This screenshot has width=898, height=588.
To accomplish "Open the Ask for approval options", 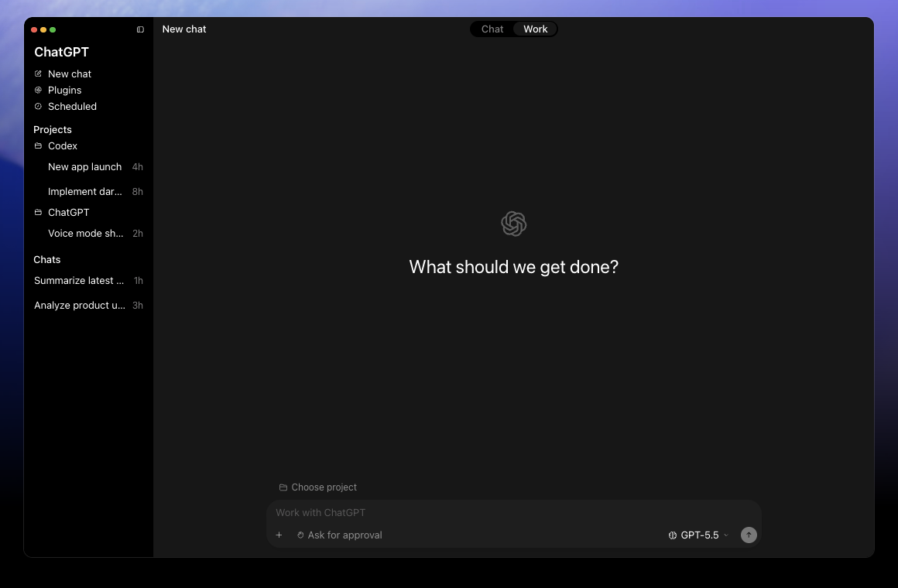I will coord(340,535).
